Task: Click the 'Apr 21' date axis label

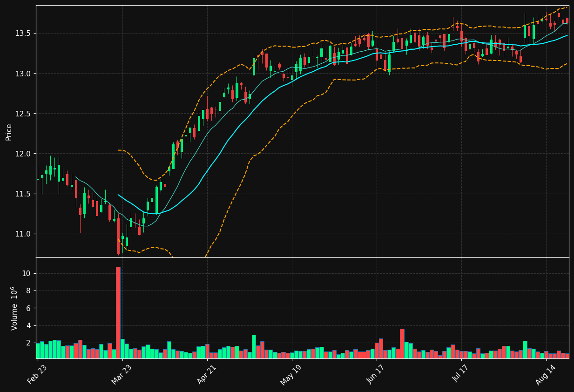Action: click(207, 375)
